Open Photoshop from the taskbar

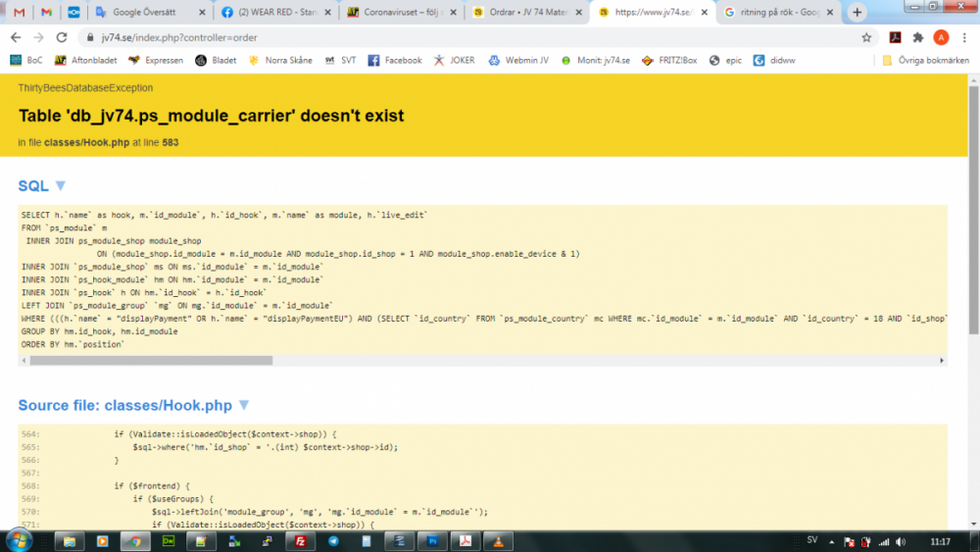pos(432,541)
